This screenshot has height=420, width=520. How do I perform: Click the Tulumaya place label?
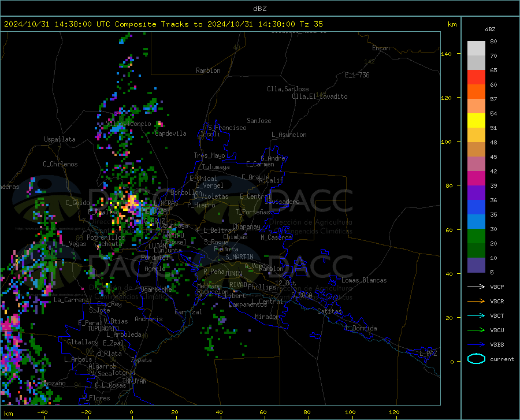pos(216,167)
